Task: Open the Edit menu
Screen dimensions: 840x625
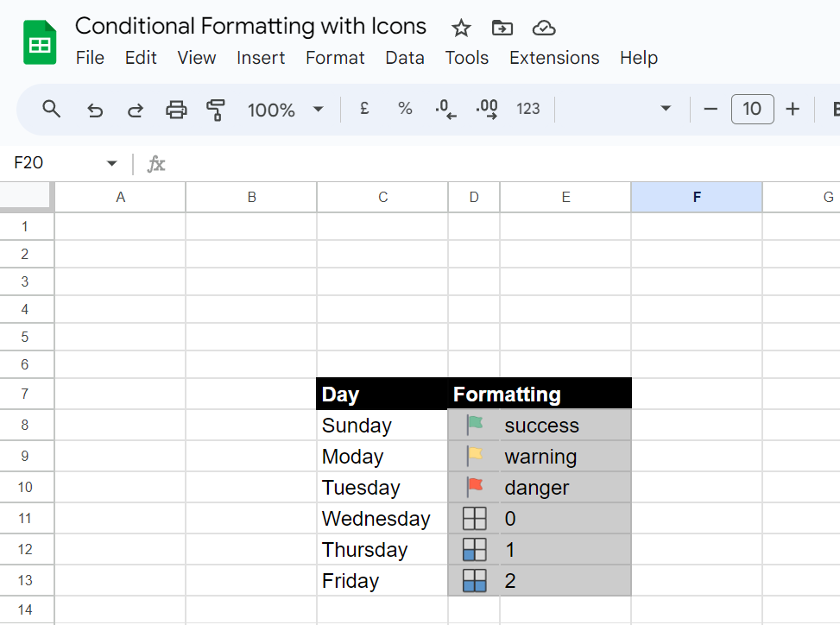Action: coord(141,58)
